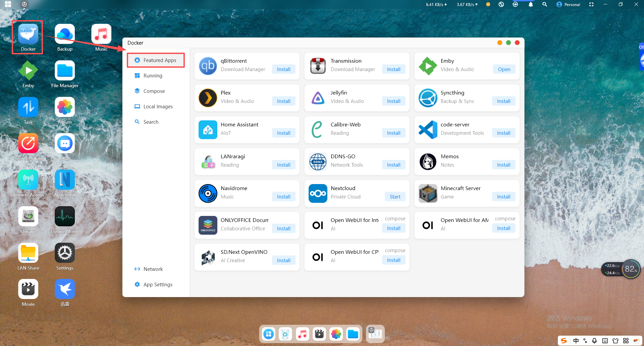Install Transmission download manager

(x=394, y=69)
